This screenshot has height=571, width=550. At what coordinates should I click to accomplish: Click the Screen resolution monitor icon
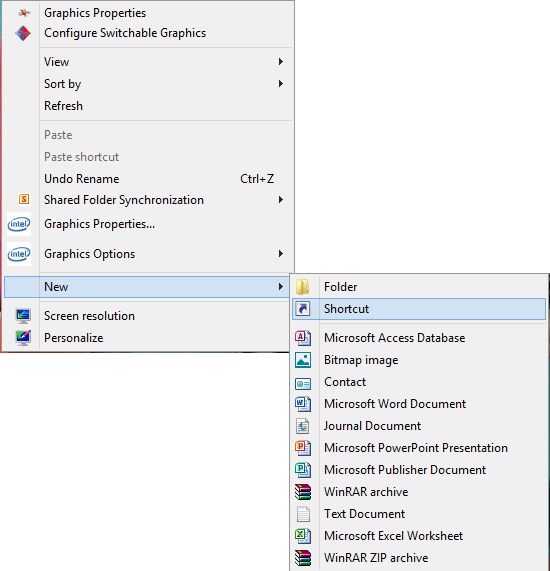click(x=23, y=316)
